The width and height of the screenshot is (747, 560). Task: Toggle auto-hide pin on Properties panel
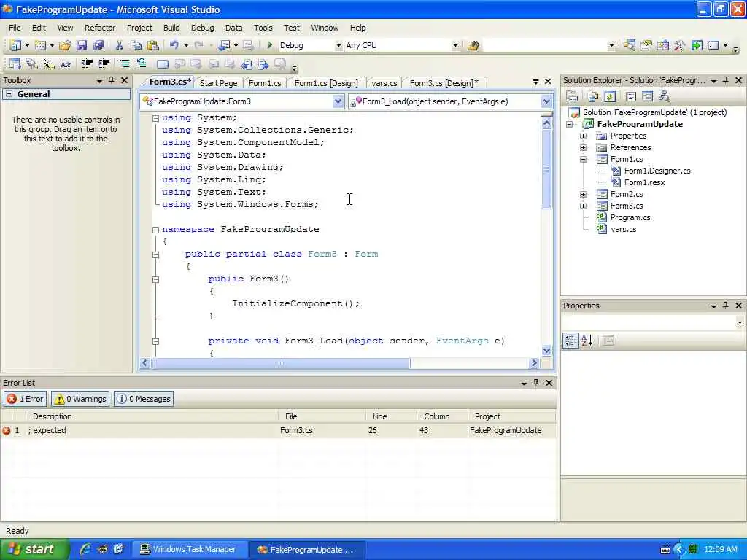726,306
